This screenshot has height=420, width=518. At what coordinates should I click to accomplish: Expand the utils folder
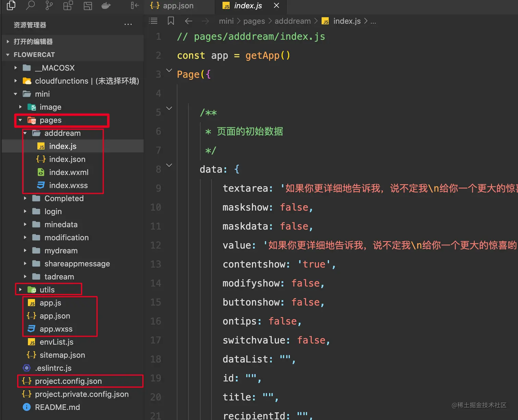point(73,290)
